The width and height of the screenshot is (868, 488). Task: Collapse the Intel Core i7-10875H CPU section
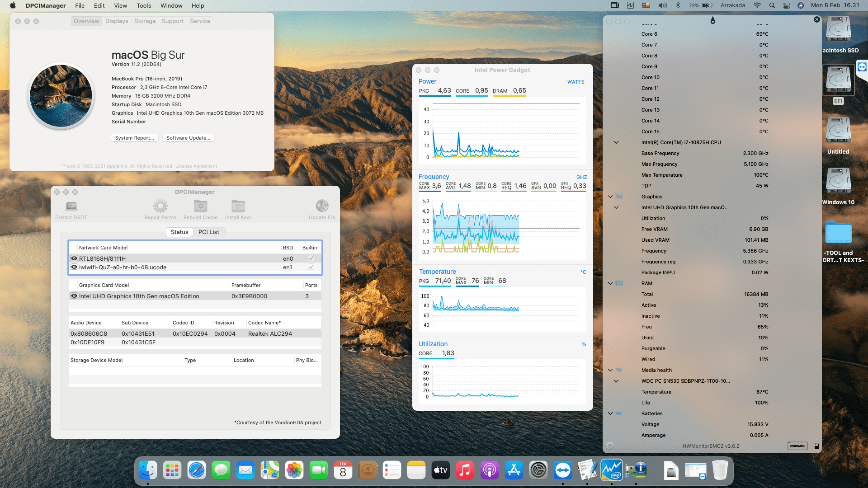tap(616, 142)
